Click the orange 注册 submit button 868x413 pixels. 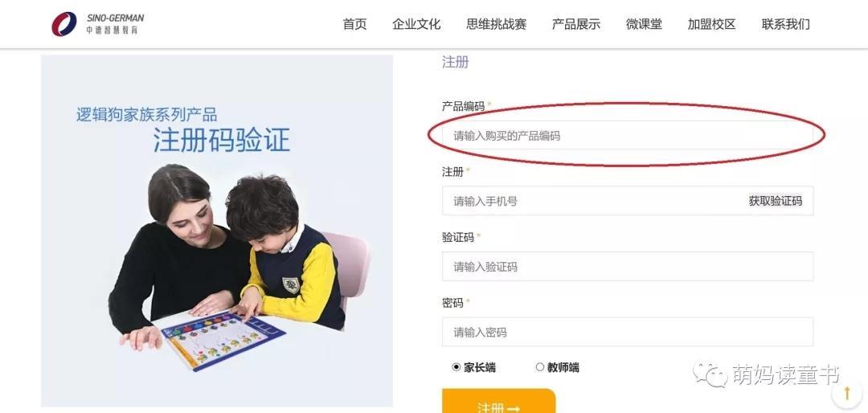tap(499, 401)
